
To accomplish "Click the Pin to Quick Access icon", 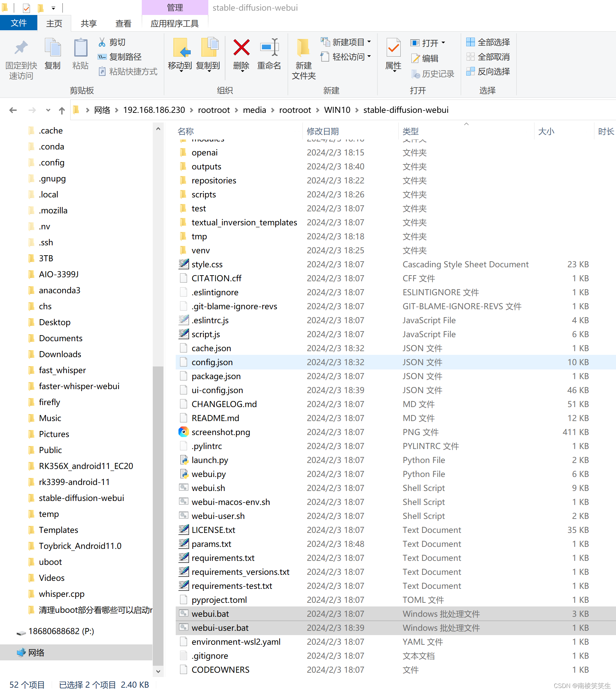I will 21,48.
